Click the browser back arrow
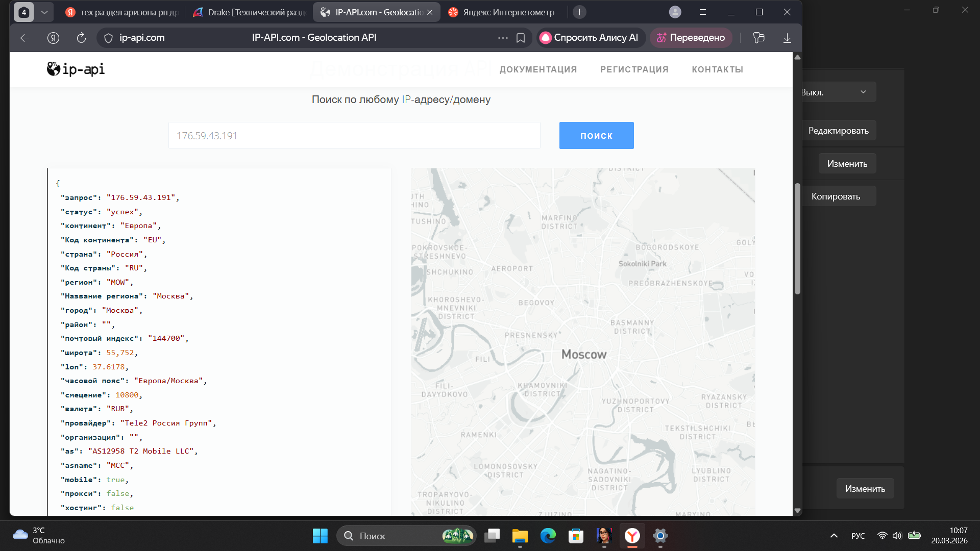The height and width of the screenshot is (551, 980). click(24, 38)
